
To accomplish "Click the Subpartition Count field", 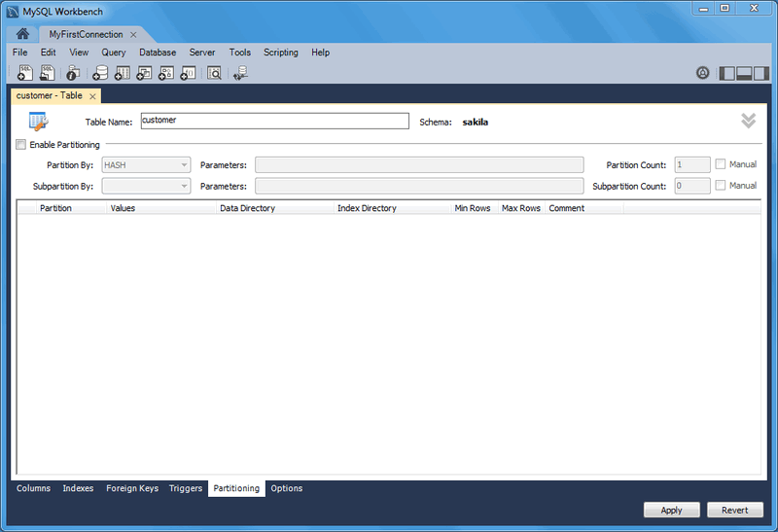I will coord(692,186).
